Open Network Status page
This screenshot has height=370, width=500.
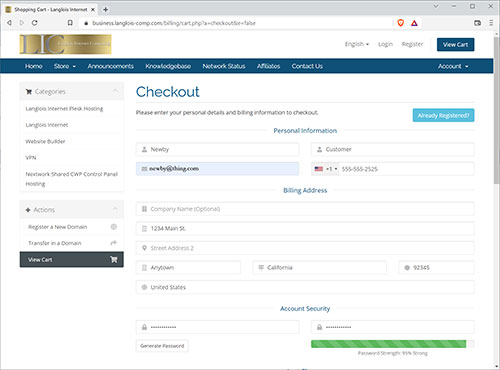(x=224, y=66)
